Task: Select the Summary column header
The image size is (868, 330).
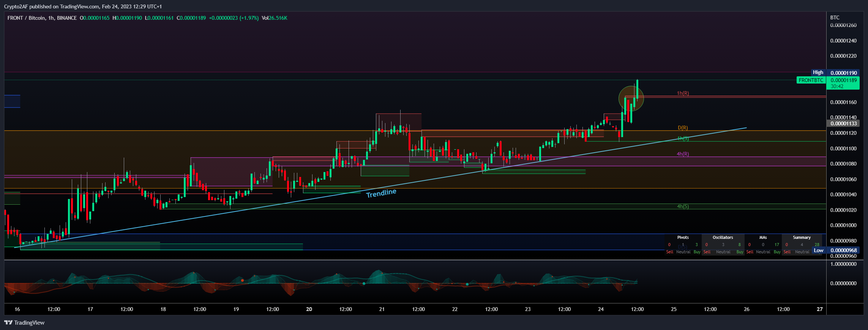Action: (802, 237)
